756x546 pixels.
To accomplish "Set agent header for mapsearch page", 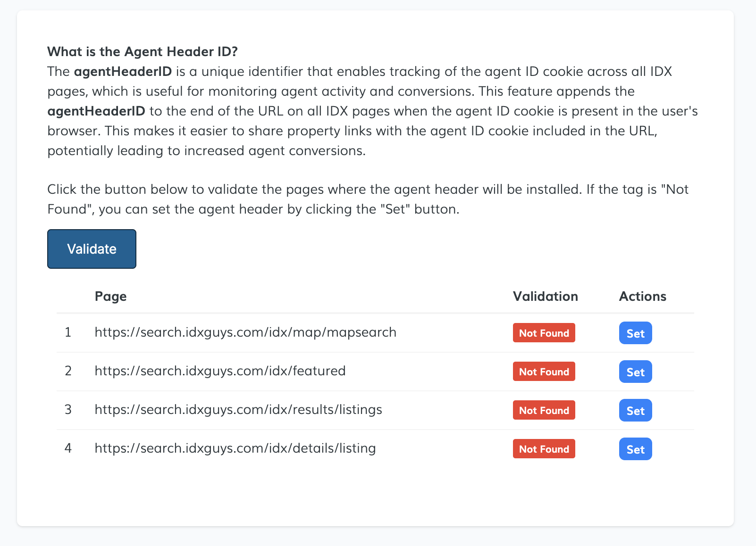I will tap(635, 333).
